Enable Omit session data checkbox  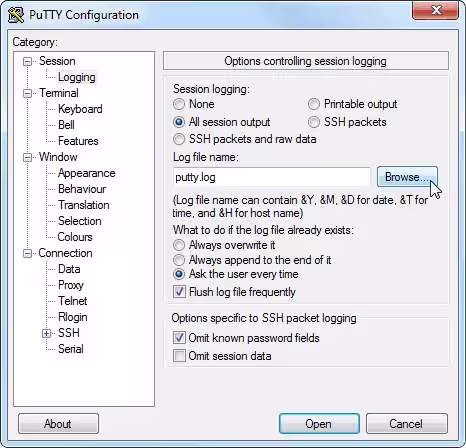click(179, 356)
